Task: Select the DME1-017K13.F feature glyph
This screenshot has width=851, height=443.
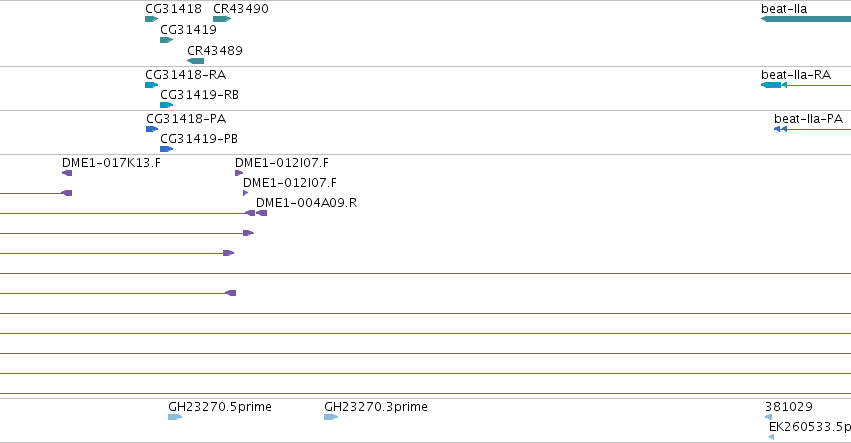Action: click(67, 173)
